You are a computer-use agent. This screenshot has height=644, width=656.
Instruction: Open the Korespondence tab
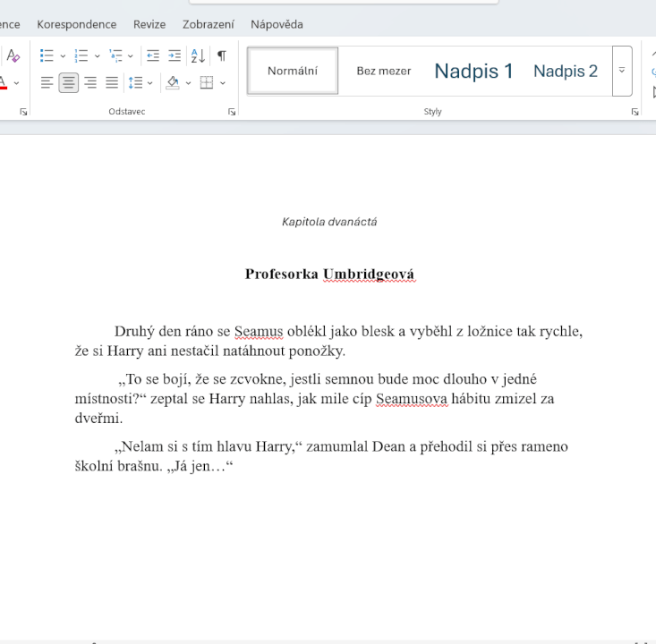coord(77,24)
